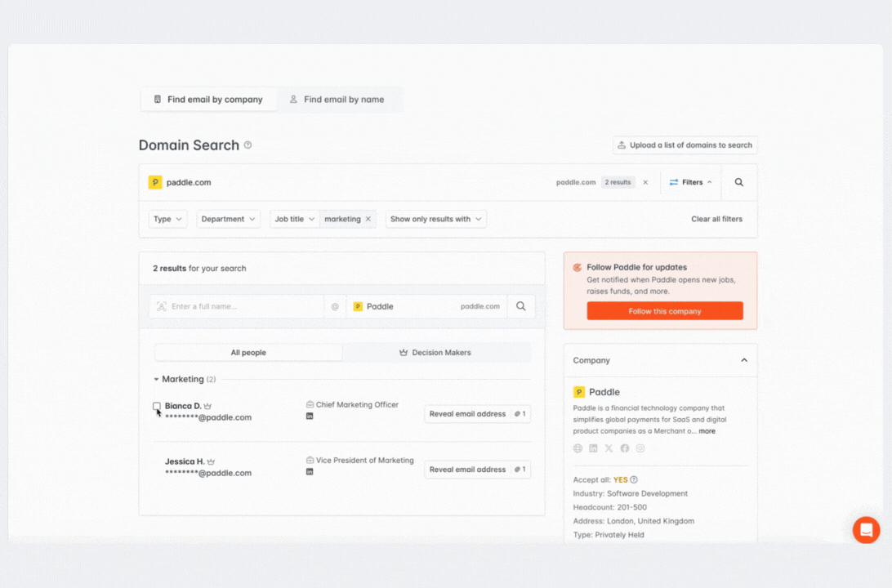Open Paddle's Facebook icon
This screenshot has height=588, width=892.
(x=625, y=448)
